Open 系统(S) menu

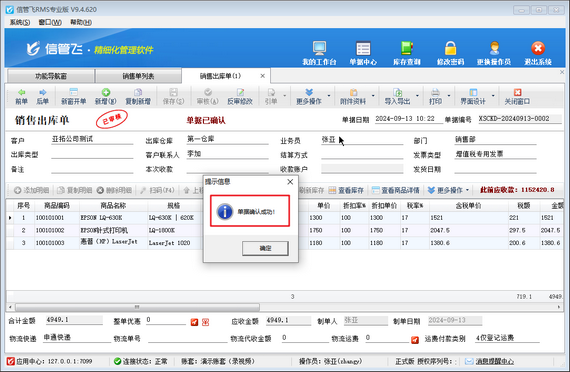coord(20,23)
